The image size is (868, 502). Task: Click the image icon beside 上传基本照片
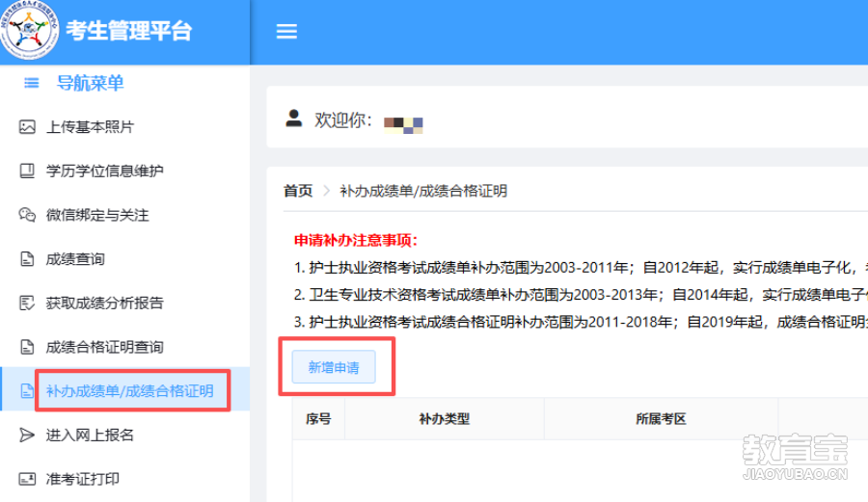point(27,126)
